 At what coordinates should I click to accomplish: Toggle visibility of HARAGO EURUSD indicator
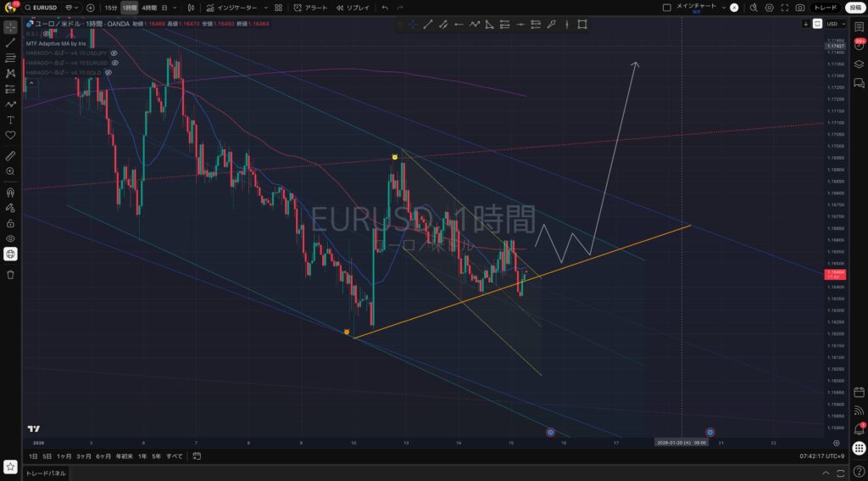pos(115,63)
